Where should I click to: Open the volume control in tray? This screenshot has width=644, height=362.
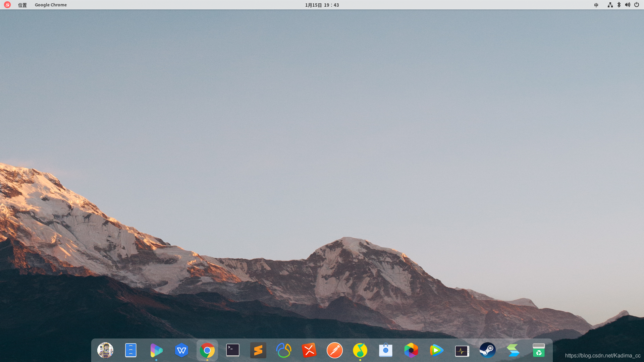627,5
